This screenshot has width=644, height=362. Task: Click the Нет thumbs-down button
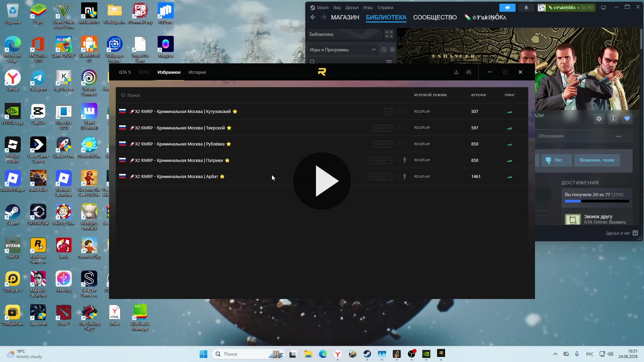(x=556, y=160)
